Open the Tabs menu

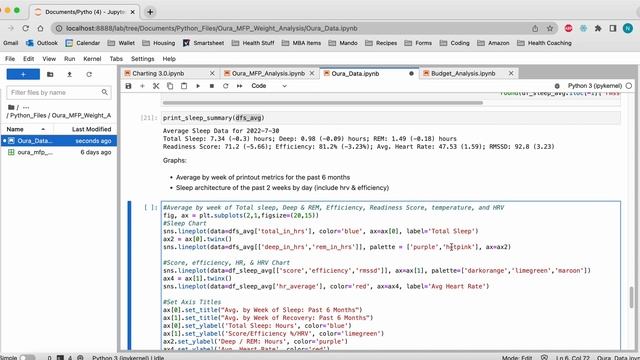point(116,59)
